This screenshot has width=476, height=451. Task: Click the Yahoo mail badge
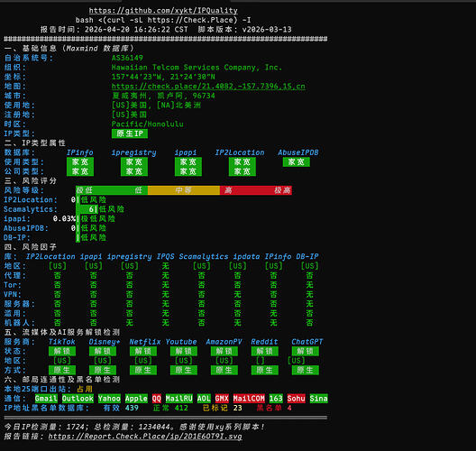(109, 398)
